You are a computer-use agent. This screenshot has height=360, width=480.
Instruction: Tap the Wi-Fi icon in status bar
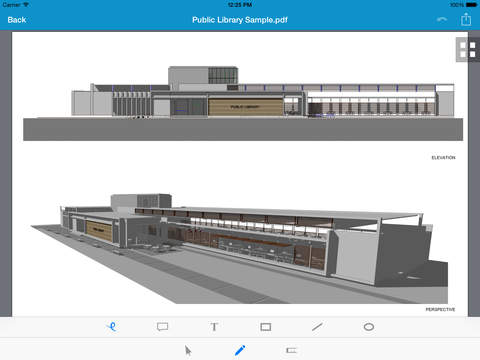(x=26, y=5)
